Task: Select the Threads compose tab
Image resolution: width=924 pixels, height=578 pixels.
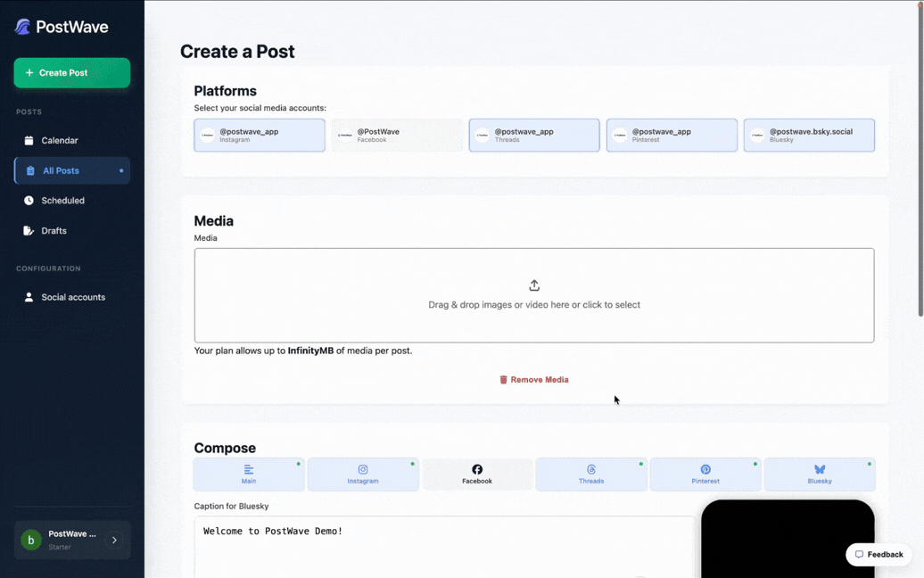Action: 591,475
